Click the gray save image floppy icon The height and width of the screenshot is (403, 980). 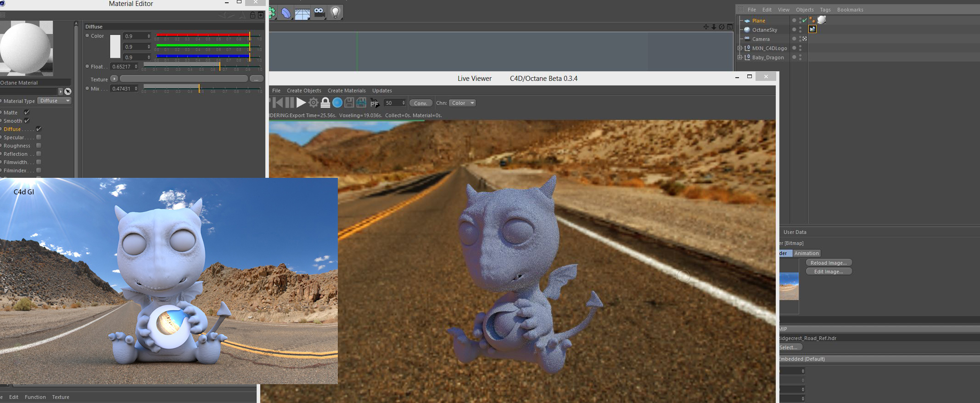349,102
